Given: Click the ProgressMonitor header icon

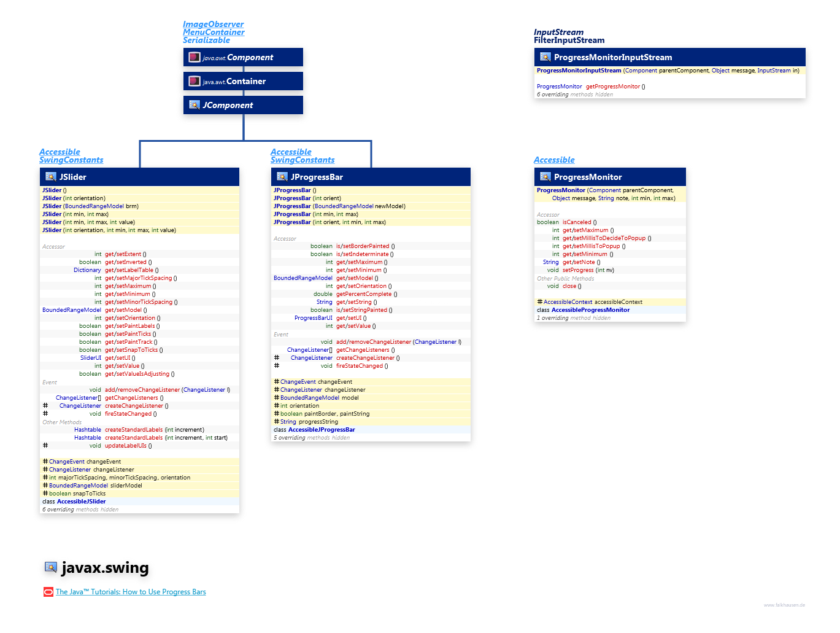Looking at the screenshot, I should click(x=545, y=177).
